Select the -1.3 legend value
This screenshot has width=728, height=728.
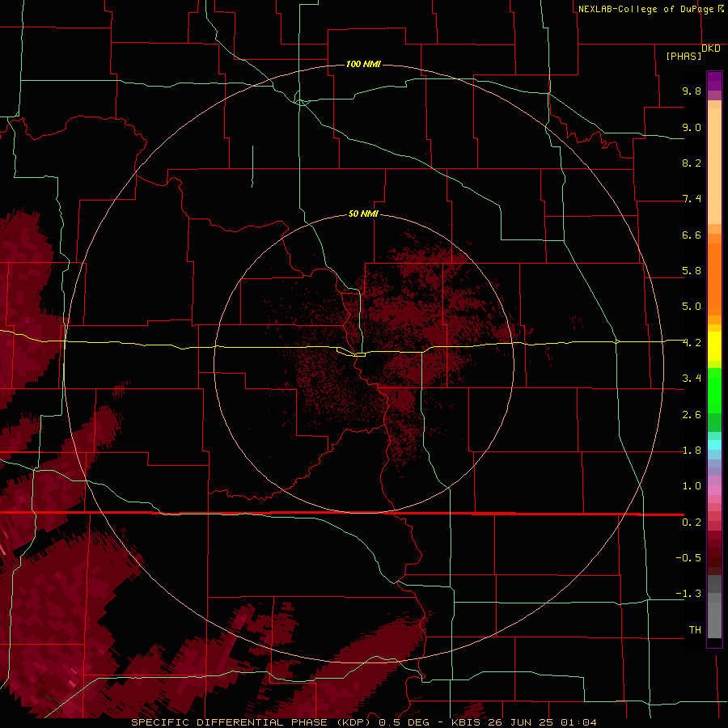(688, 594)
